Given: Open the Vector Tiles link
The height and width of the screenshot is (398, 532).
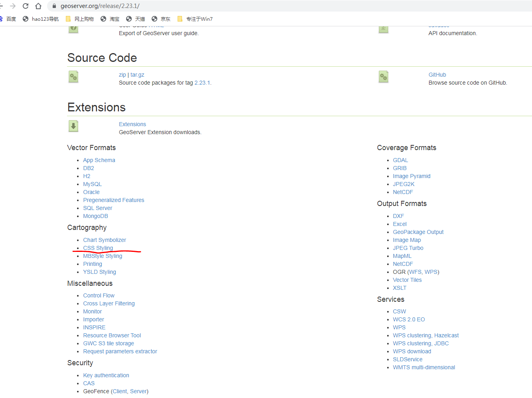Looking at the screenshot, I should 407,280.
